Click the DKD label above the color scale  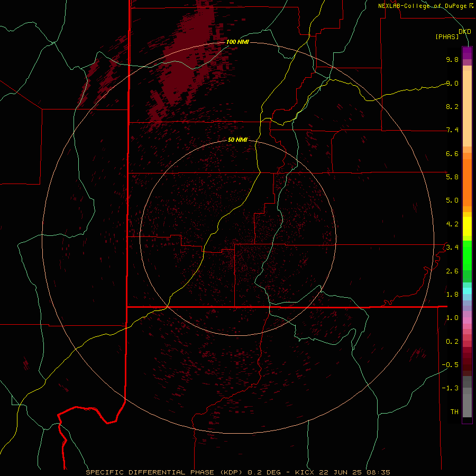coord(465,32)
